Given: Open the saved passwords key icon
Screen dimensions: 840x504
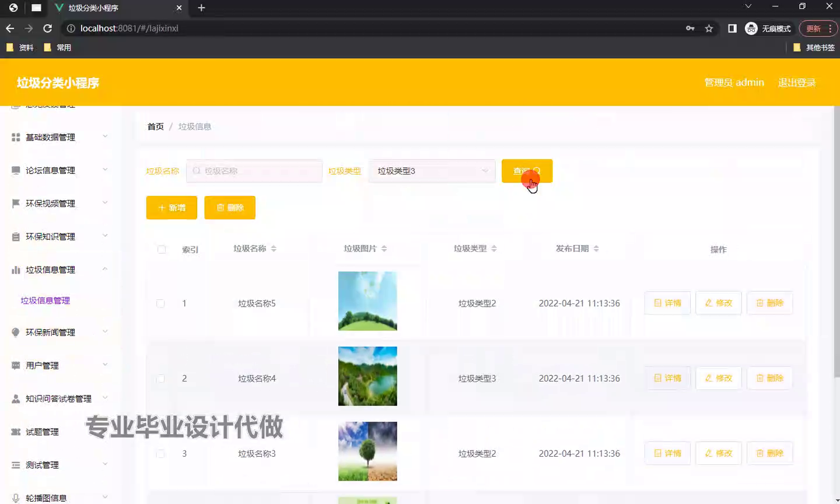Looking at the screenshot, I should 690,28.
